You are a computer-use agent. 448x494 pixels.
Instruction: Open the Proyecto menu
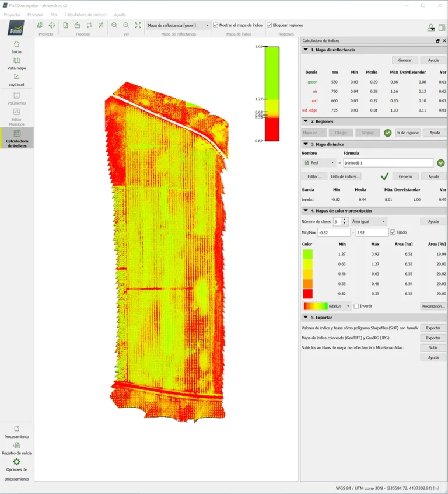[12, 15]
